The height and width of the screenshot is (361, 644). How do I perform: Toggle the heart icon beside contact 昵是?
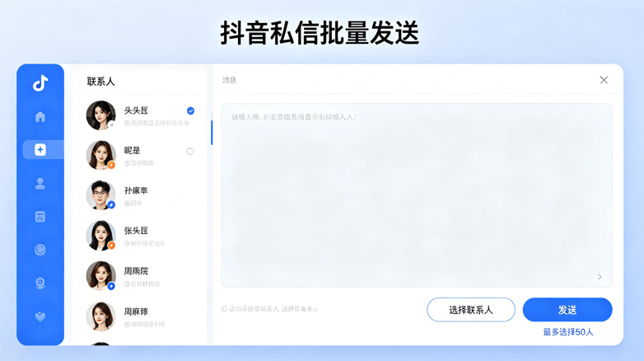click(x=190, y=152)
